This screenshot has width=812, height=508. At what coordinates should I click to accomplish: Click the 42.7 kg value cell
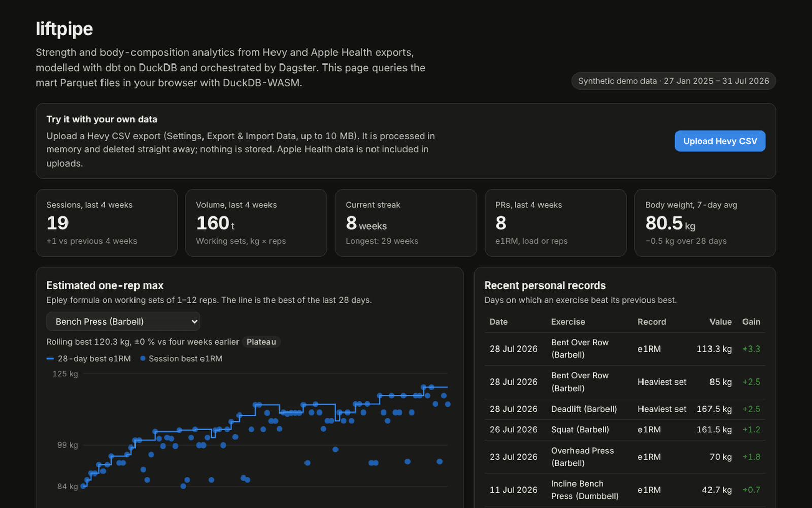[717, 490]
